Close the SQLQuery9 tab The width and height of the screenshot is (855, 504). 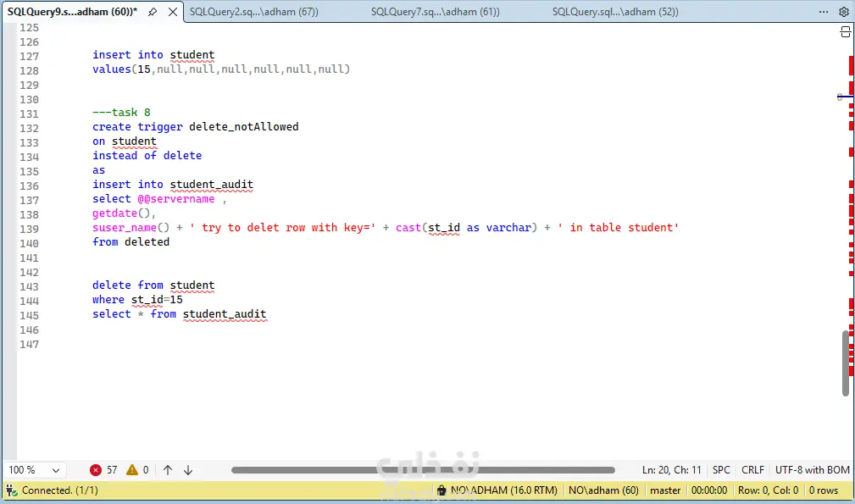click(x=172, y=12)
